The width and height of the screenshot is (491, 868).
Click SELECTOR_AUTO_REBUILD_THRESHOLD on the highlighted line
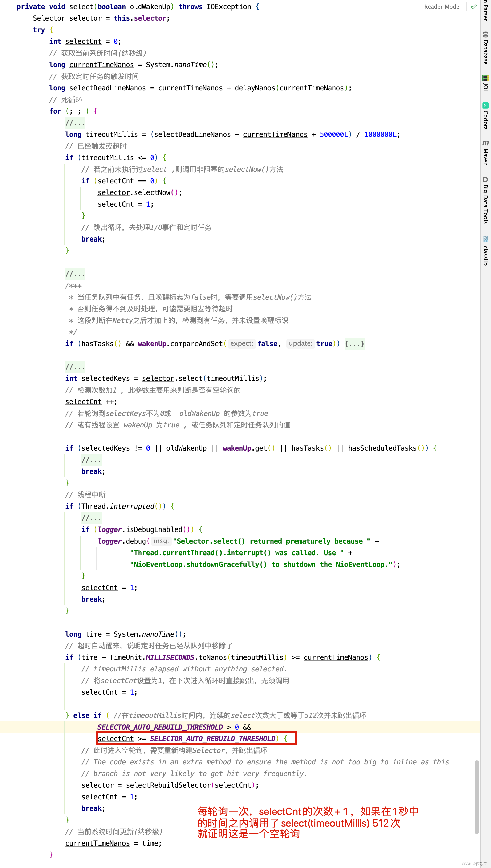(x=160, y=727)
